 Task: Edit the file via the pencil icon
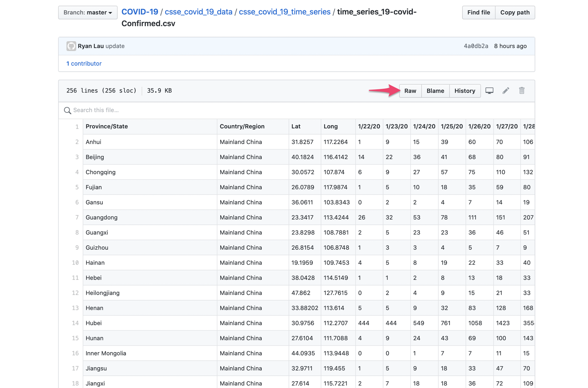[x=506, y=91]
